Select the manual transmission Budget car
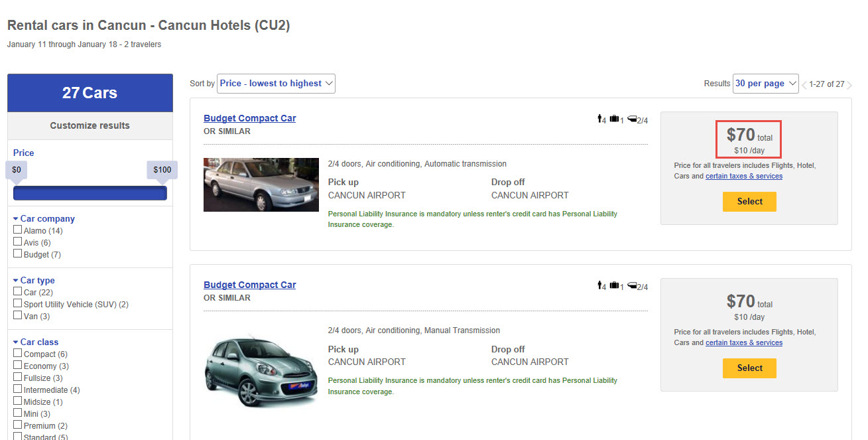The width and height of the screenshot is (868, 440). pyautogui.click(x=749, y=368)
